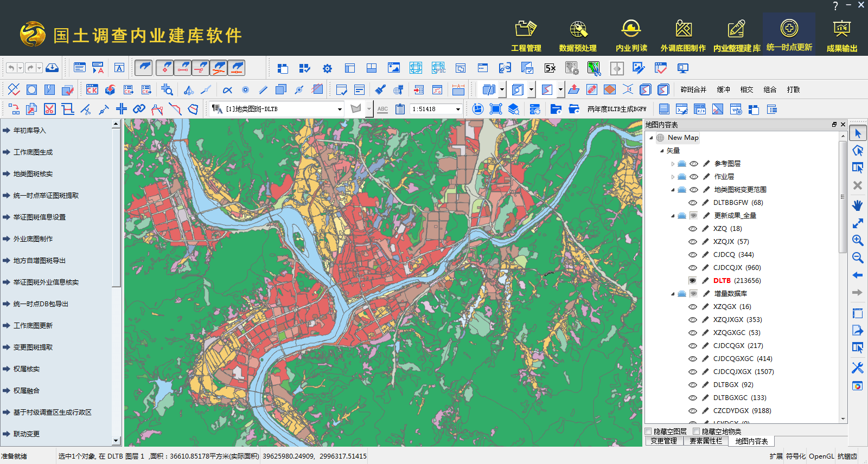Click the 组合 button
Screen dimensions: 868x464
[770, 89]
